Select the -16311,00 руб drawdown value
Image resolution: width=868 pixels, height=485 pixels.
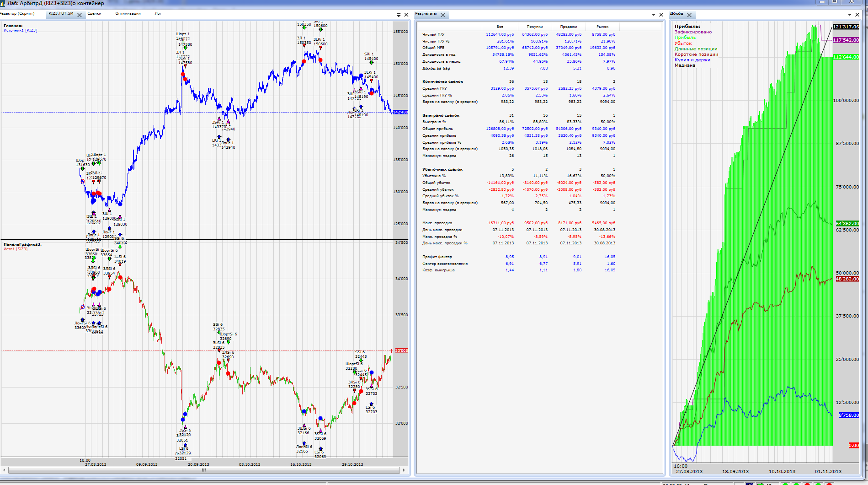[x=500, y=223]
